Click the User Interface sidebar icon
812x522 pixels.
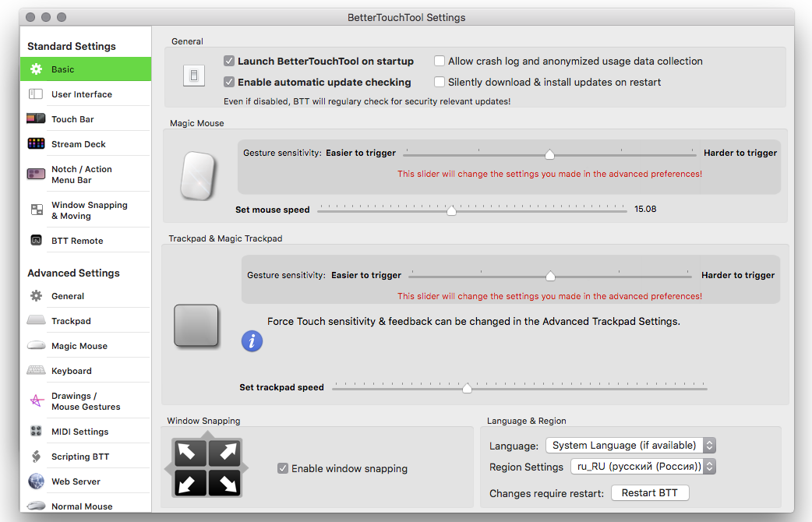36,93
